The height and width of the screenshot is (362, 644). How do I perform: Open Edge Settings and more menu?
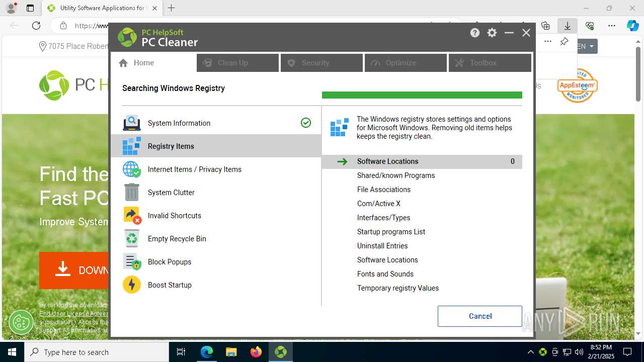[612, 26]
